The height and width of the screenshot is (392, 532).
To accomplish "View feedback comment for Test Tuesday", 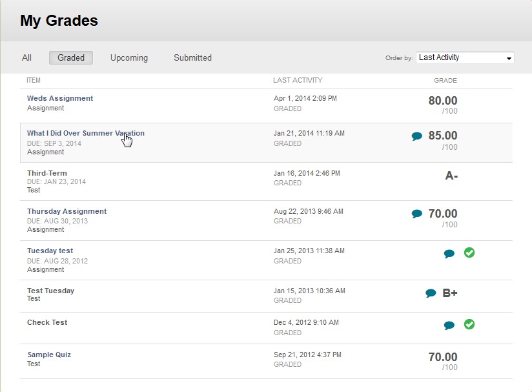I will (x=431, y=293).
